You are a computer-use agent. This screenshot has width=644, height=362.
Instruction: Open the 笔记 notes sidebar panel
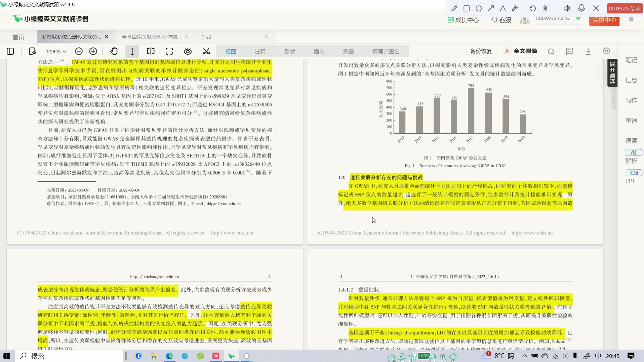[x=631, y=60]
